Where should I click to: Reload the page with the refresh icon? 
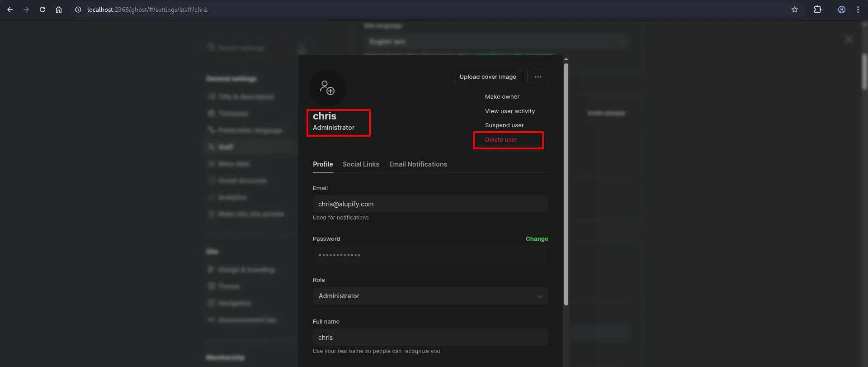(x=42, y=10)
